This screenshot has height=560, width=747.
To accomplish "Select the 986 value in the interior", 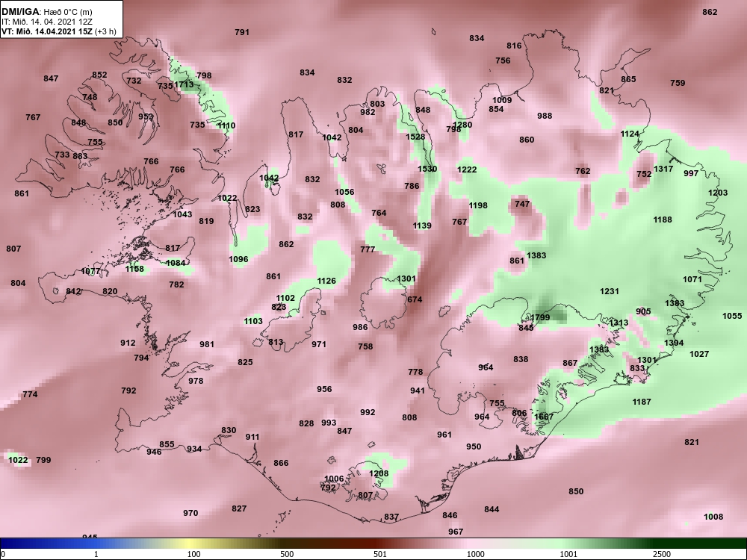I will 360,327.
